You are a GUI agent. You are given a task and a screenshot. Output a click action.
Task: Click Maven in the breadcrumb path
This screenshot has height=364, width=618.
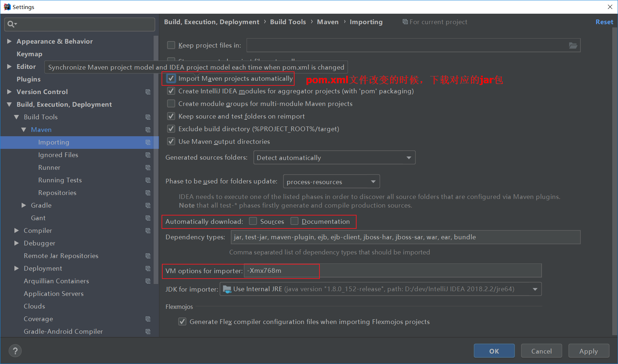328,22
